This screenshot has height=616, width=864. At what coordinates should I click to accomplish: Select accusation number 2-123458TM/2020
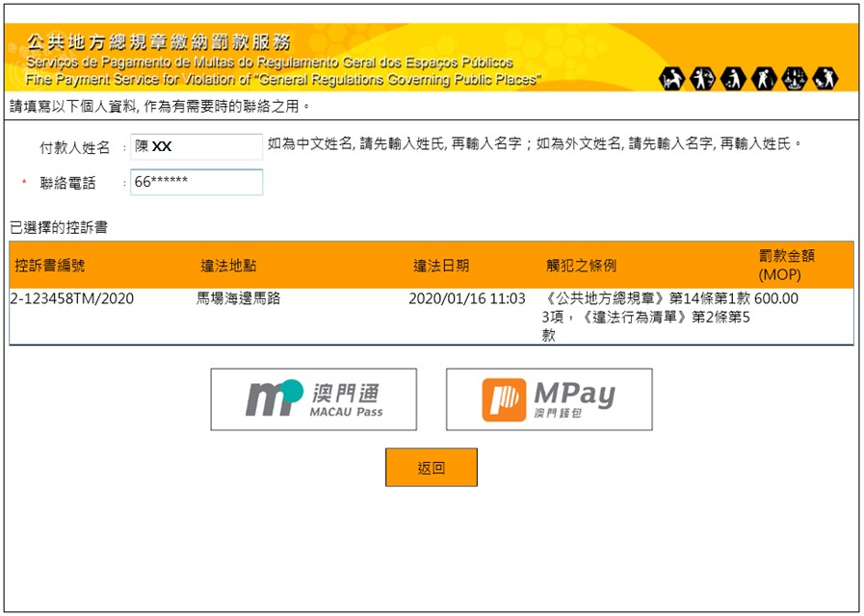72,298
